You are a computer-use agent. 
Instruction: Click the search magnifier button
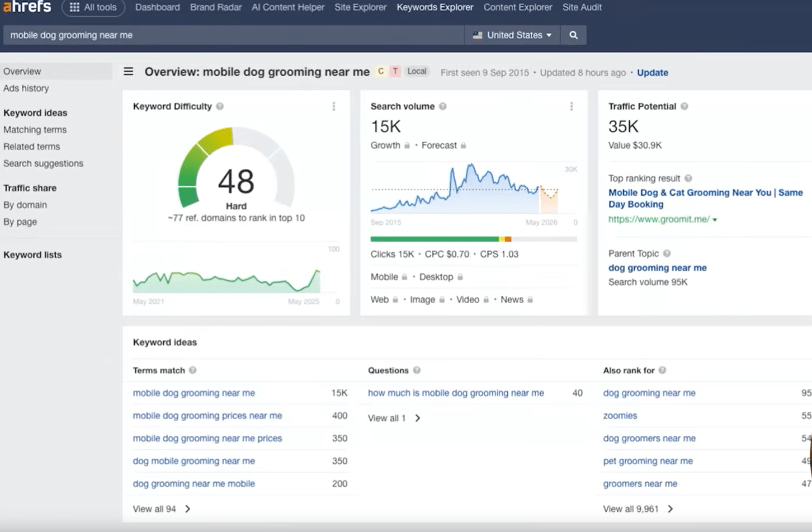point(573,35)
